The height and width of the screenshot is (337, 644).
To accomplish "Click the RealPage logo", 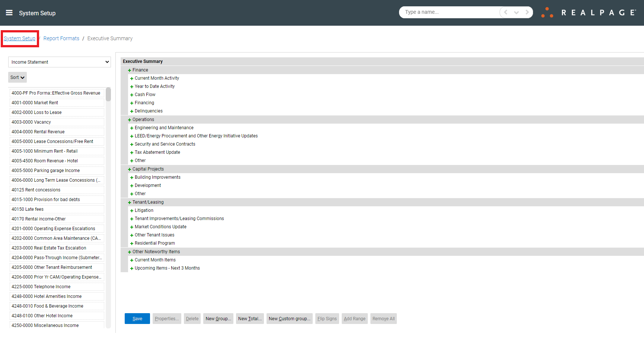I will (588, 12).
